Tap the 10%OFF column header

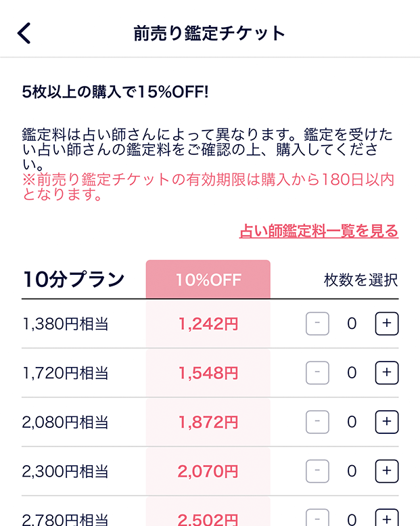[208, 280]
